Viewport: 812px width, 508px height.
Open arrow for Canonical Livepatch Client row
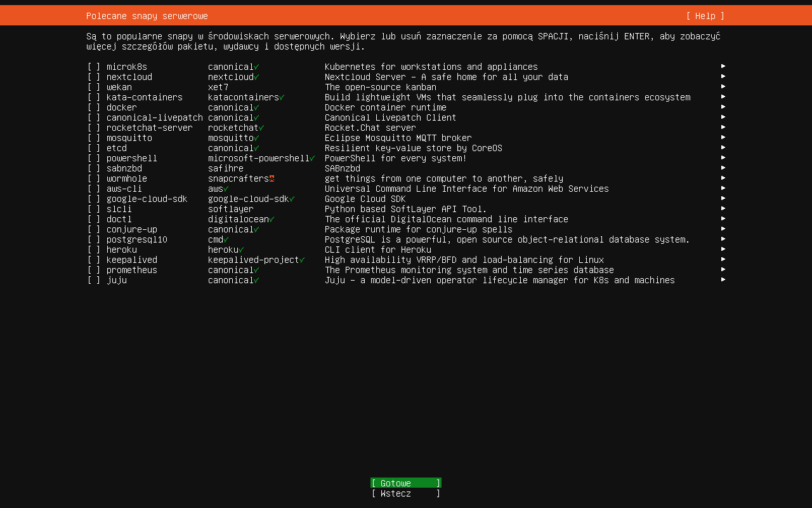pyautogui.click(x=723, y=117)
